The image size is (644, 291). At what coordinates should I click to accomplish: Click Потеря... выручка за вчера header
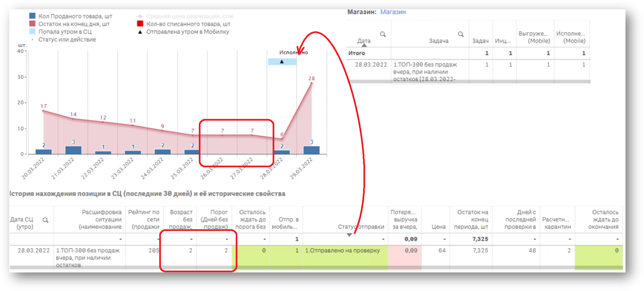(405, 219)
